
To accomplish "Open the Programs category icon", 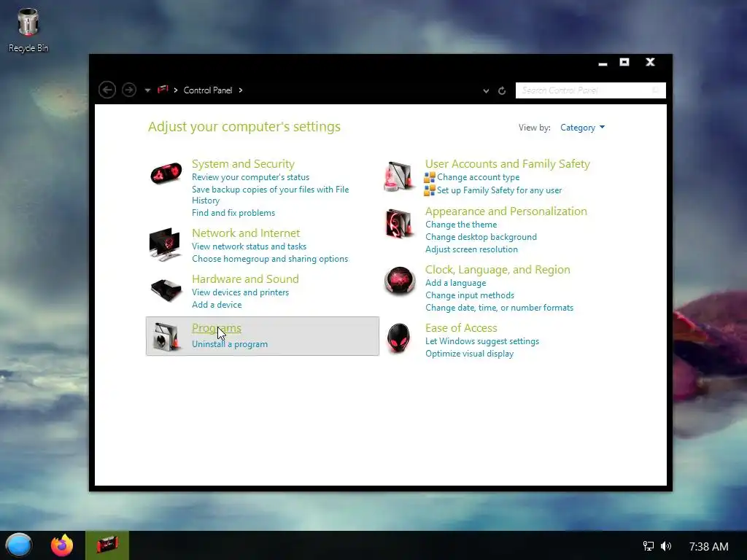I will [x=166, y=336].
